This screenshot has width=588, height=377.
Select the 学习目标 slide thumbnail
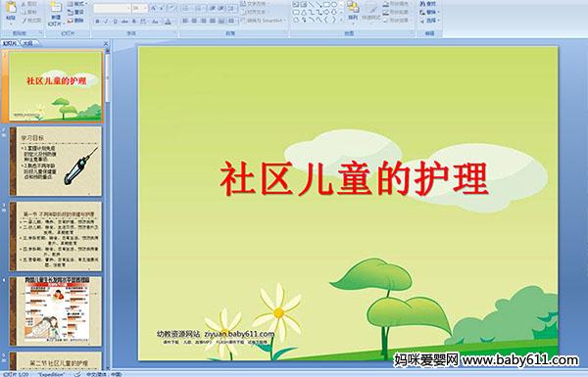56,162
